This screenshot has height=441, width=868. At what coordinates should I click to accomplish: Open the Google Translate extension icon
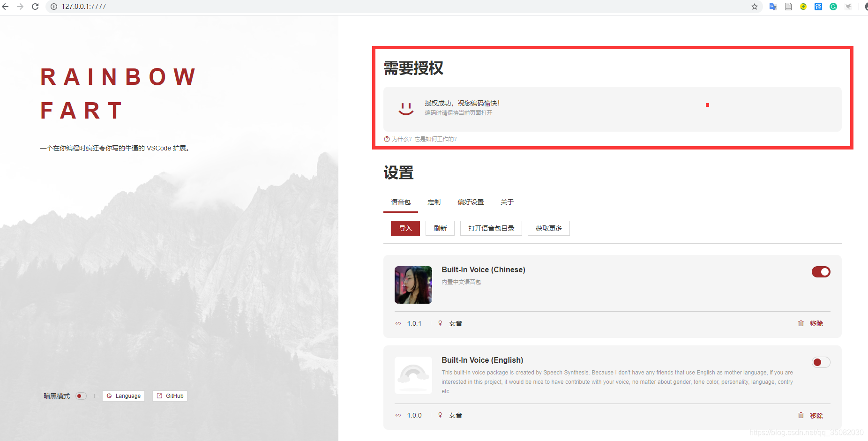[773, 7]
